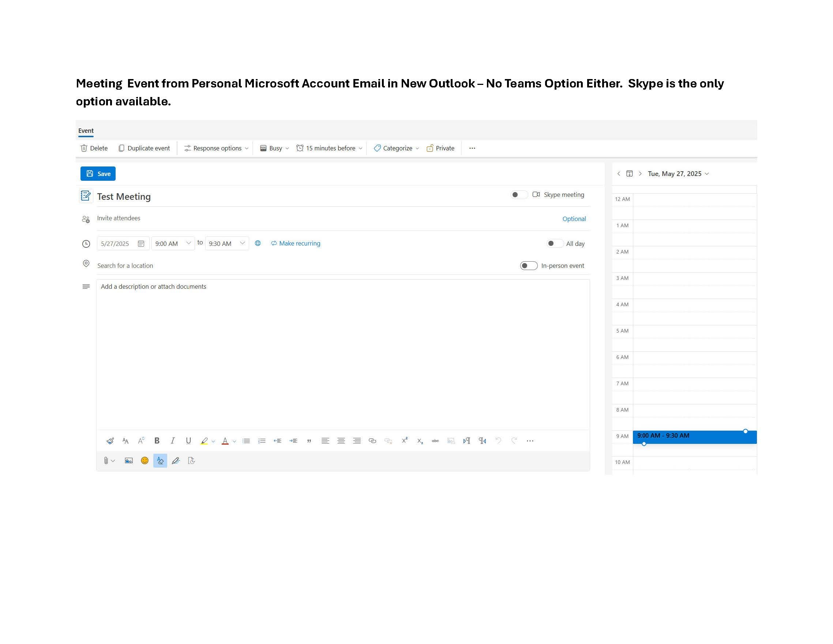Click the insert pictures inline icon

coord(128,460)
